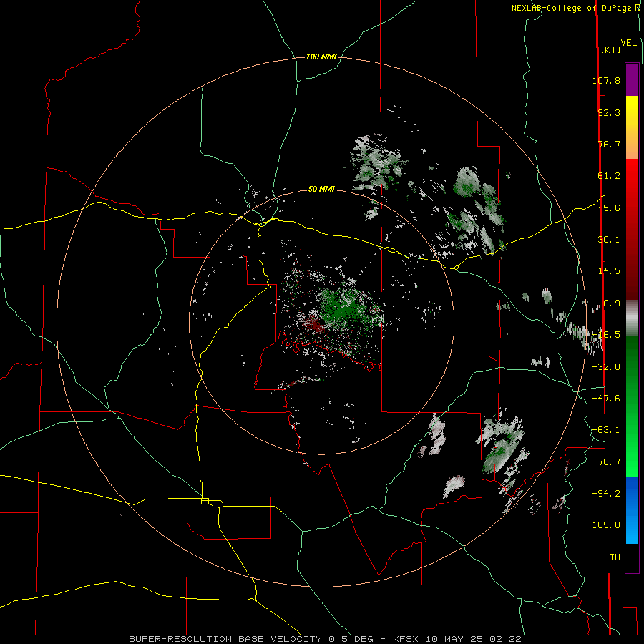The width and height of the screenshot is (644, 644).
Task: Select the -78.7 velocity scale value
Action: point(606,462)
